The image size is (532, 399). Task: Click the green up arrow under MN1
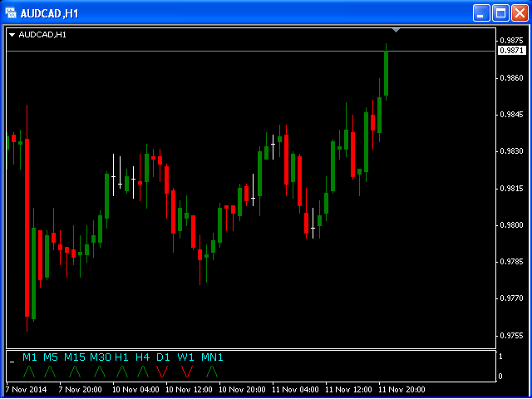(212, 371)
